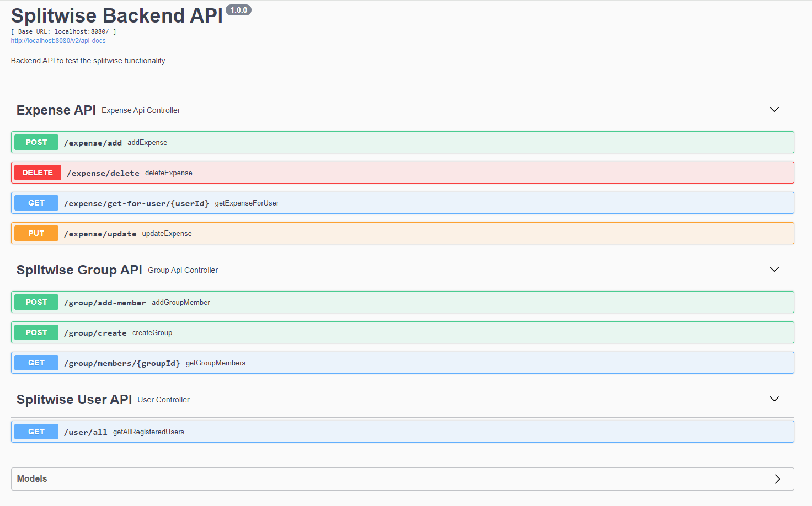Open the /group/add-member endpoint path

click(x=105, y=303)
